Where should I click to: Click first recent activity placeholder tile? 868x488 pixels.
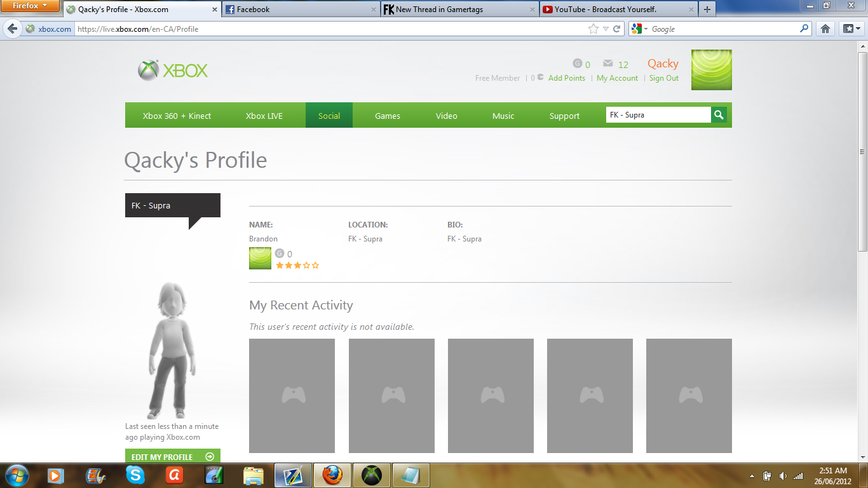pos(292,395)
